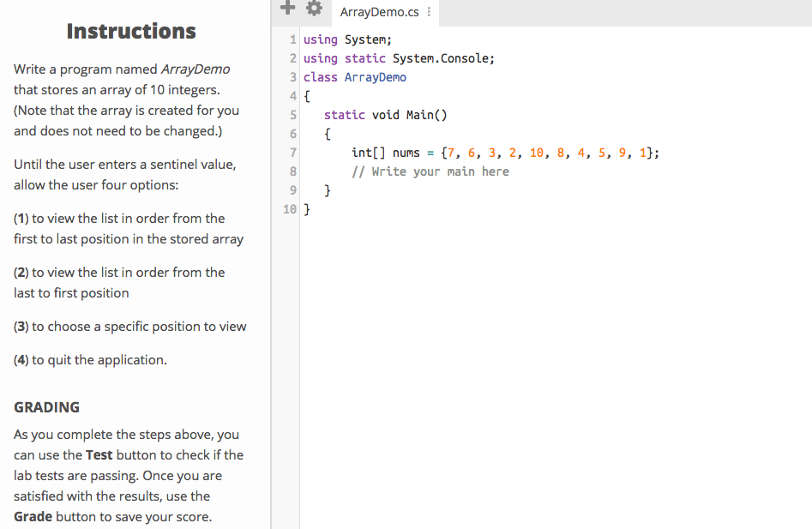Image resolution: width=812 pixels, height=529 pixels.
Task: Select the word ArrayDemo in the class declaration
Action: tap(376, 77)
